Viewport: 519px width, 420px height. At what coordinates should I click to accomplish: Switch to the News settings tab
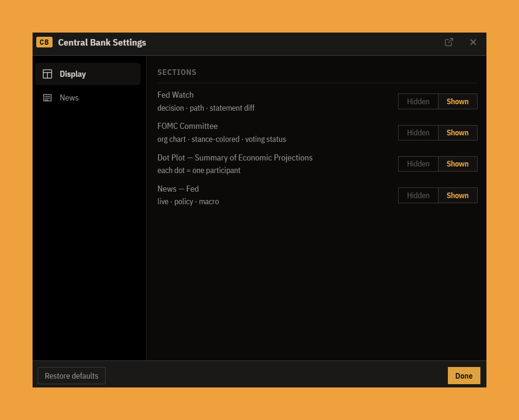(88, 98)
